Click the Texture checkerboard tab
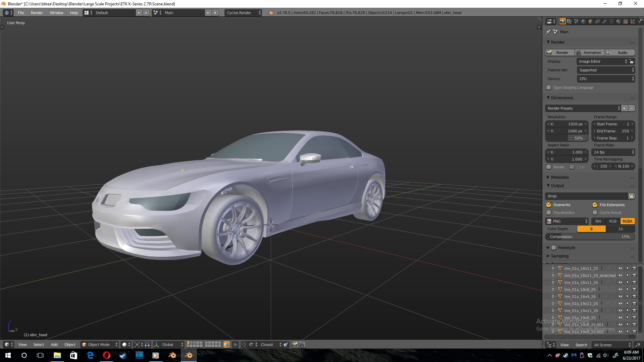The image size is (644, 362). [626, 21]
